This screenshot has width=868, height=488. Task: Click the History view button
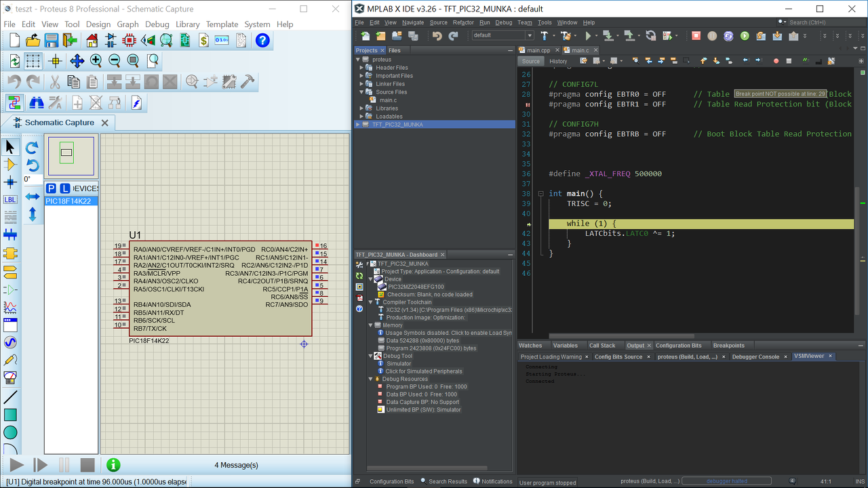tap(558, 61)
